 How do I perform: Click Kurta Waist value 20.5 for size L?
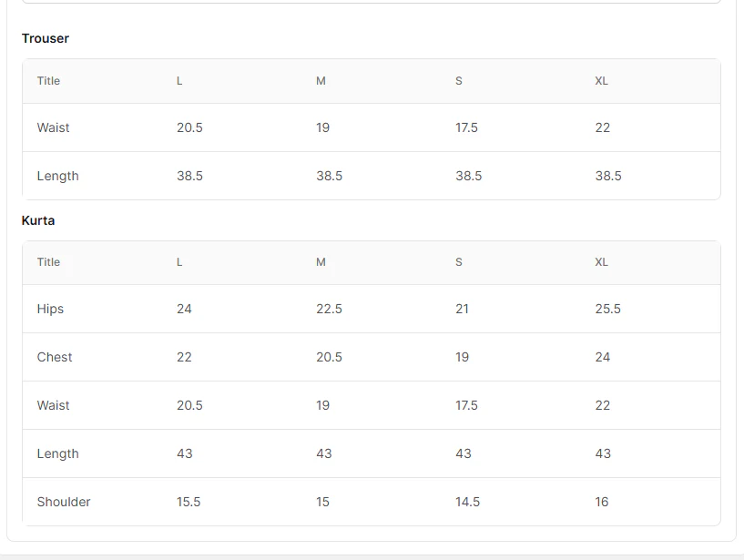click(189, 405)
